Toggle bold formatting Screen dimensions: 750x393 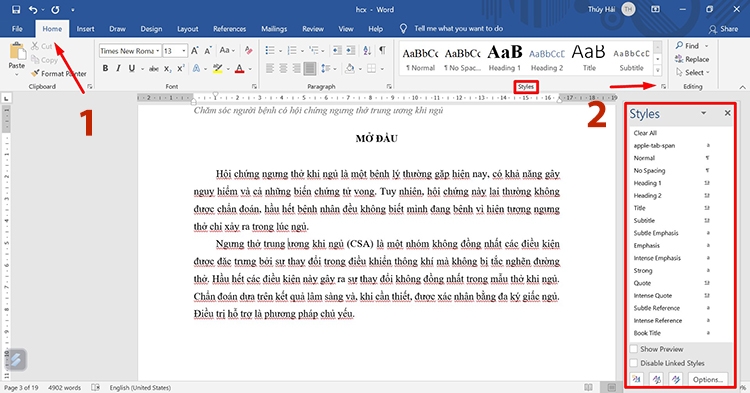105,68
